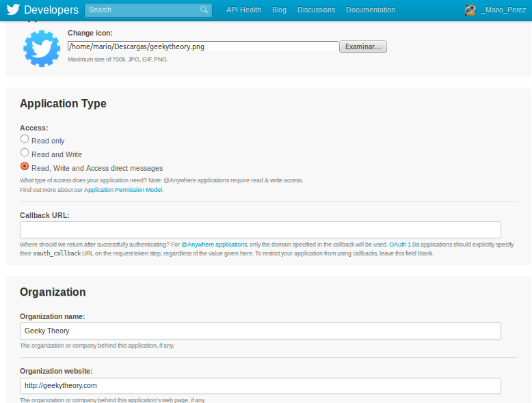Screen dimensions: 532x403
Task: Click the Developers title link
Action: (51, 10)
